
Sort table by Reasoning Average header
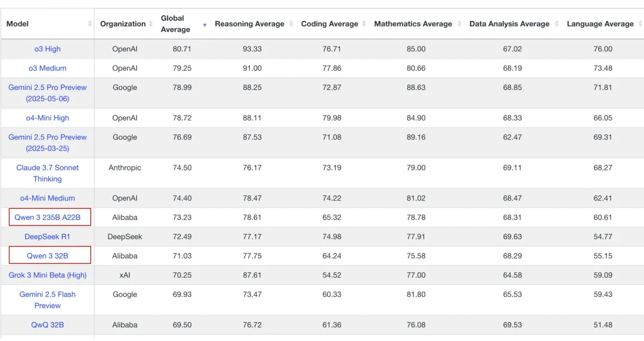[x=249, y=24]
